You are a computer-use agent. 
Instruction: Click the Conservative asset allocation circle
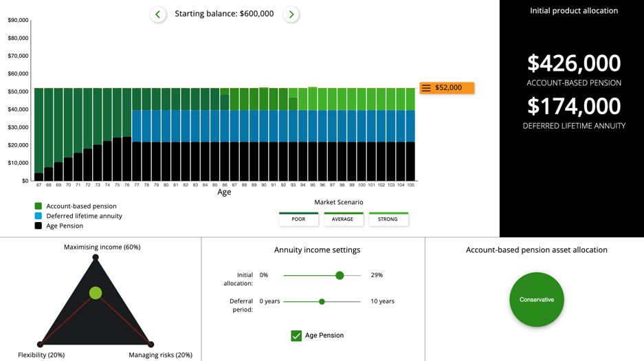coord(536,300)
